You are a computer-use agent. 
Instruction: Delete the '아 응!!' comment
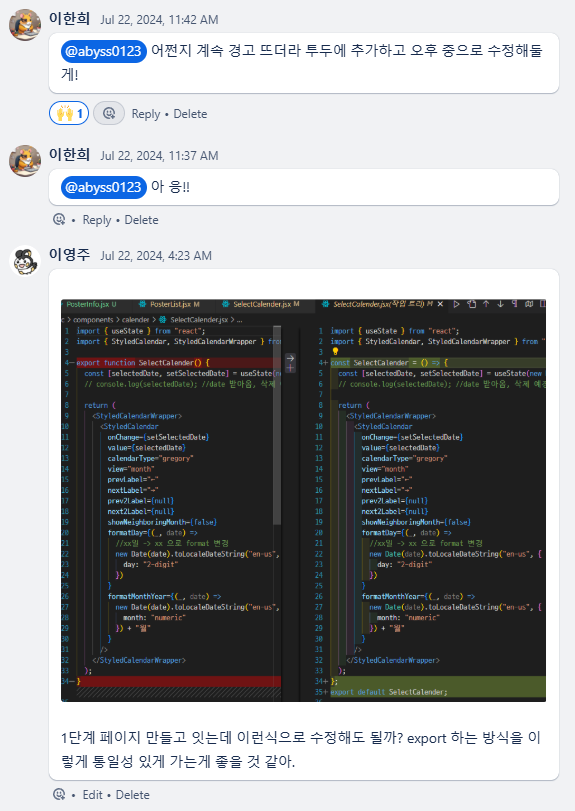coord(141,220)
